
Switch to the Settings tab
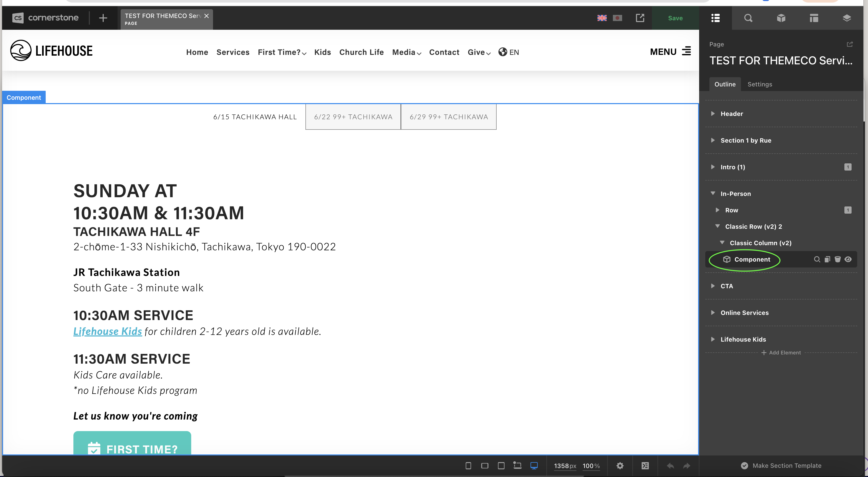(x=759, y=84)
